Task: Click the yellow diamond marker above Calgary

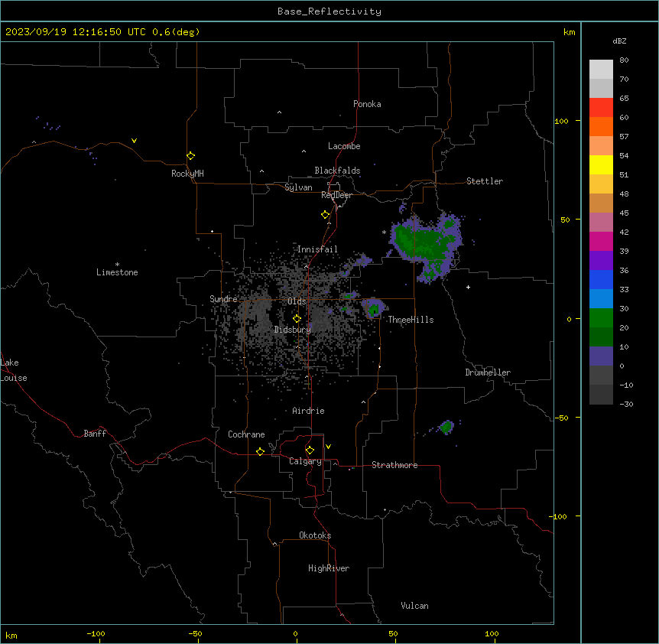Action: (310, 450)
